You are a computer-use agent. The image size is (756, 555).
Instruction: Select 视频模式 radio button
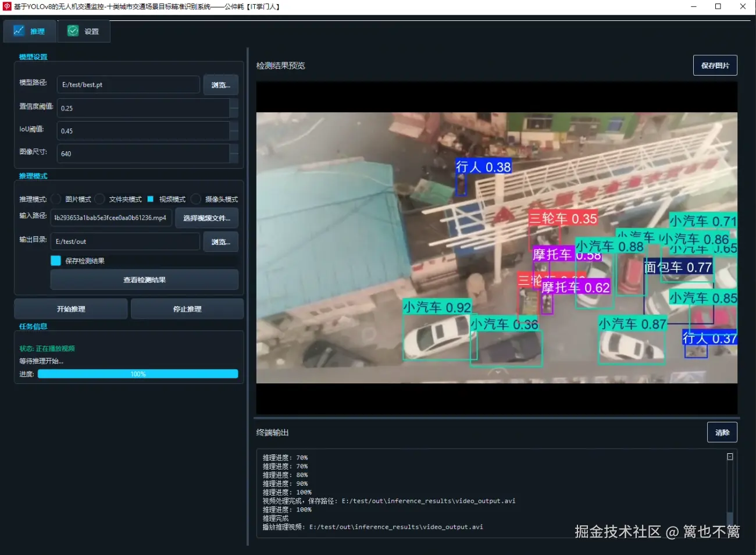click(x=151, y=199)
